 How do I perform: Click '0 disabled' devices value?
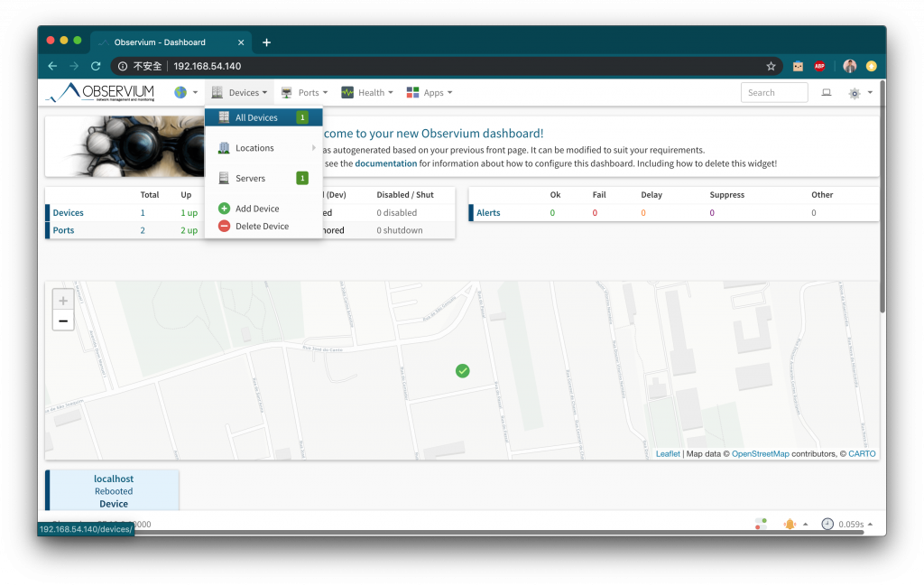click(x=397, y=213)
